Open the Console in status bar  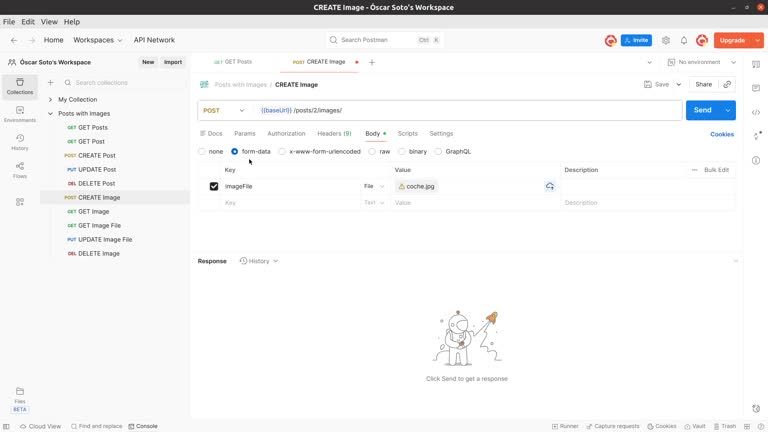pos(143,426)
